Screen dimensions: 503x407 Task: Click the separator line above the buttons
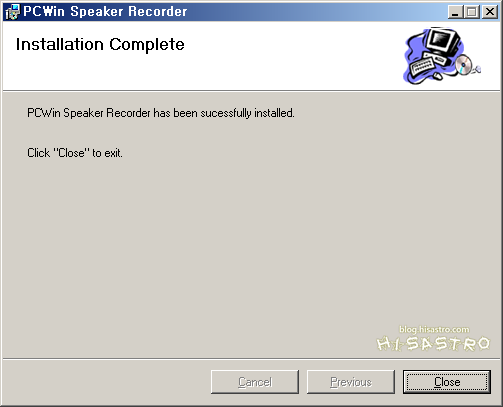[x=251, y=359]
